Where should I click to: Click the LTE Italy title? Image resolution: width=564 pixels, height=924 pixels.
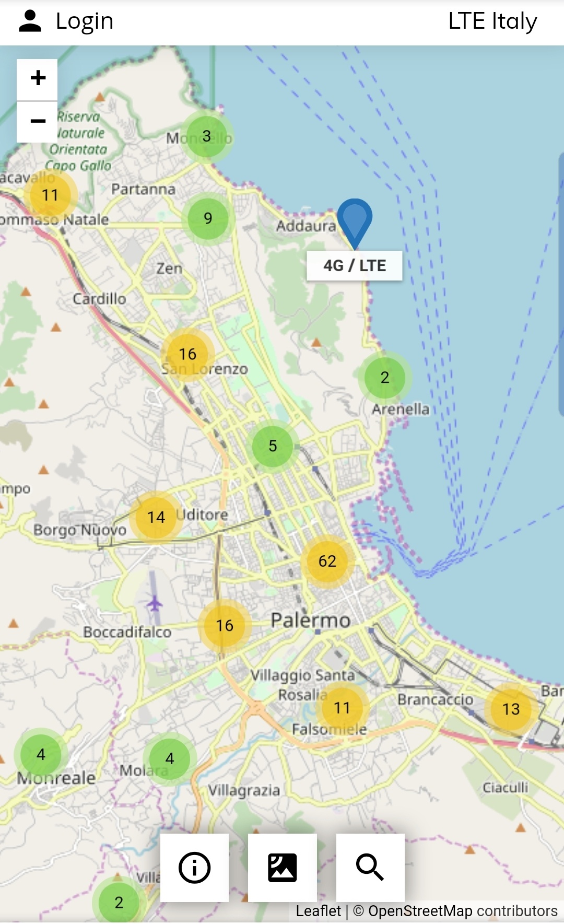[x=492, y=21]
